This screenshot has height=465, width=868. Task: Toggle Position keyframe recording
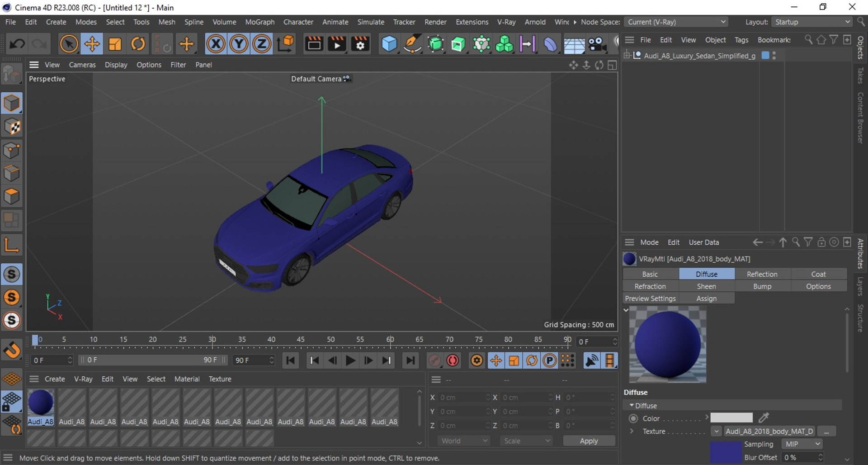(496, 361)
